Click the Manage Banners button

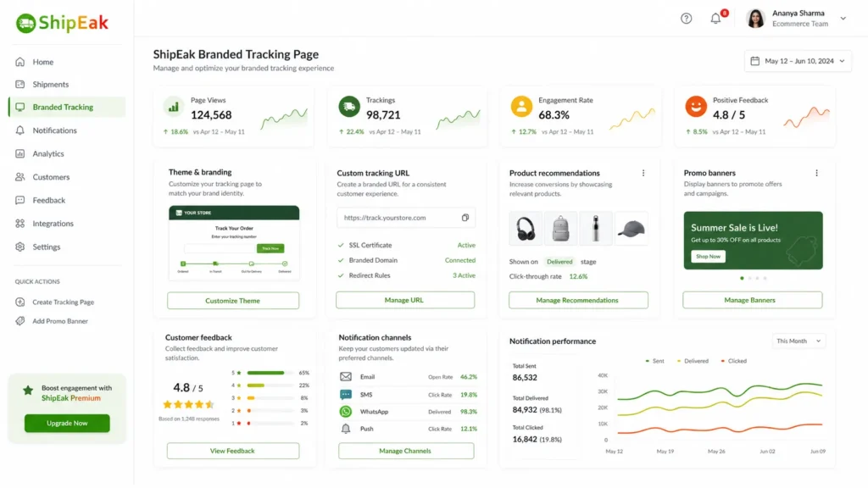tap(752, 300)
